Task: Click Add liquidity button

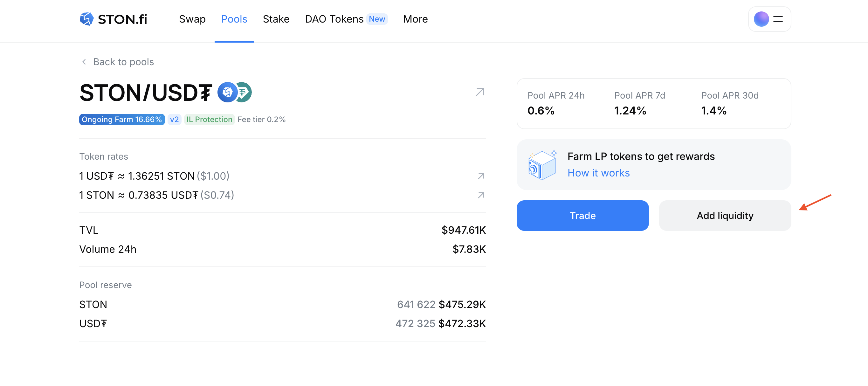Action: pos(725,216)
